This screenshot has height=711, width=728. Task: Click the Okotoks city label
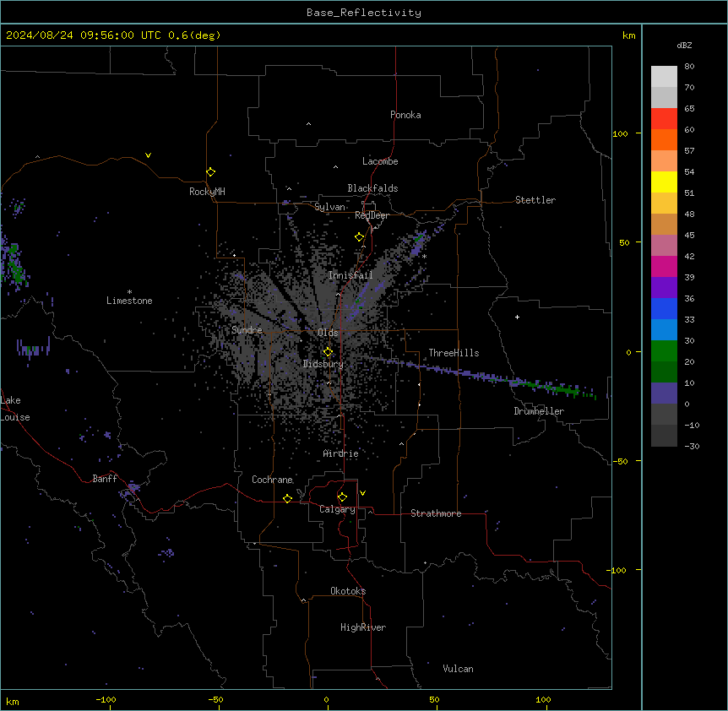click(x=348, y=591)
